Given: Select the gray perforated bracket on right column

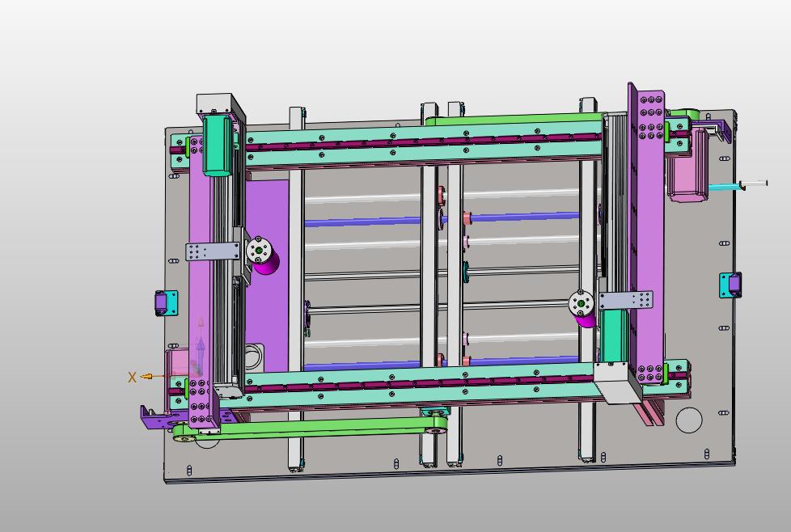Looking at the screenshot, I should (625, 300).
